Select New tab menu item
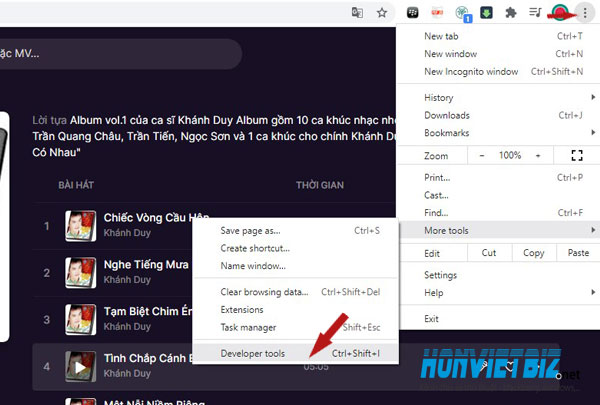Image resolution: width=600 pixels, height=405 pixels. coord(499,36)
